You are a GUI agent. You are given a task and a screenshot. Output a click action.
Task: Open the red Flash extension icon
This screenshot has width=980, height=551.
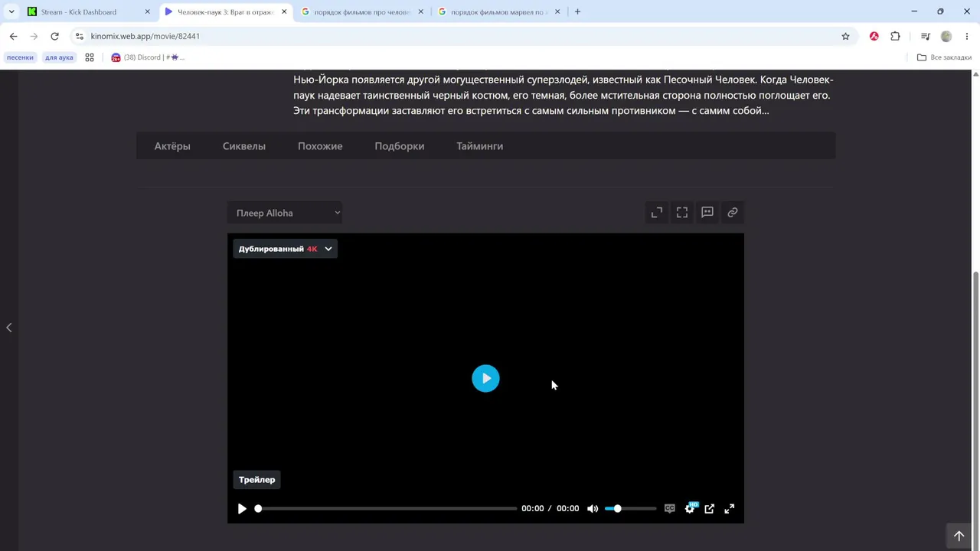tap(874, 36)
